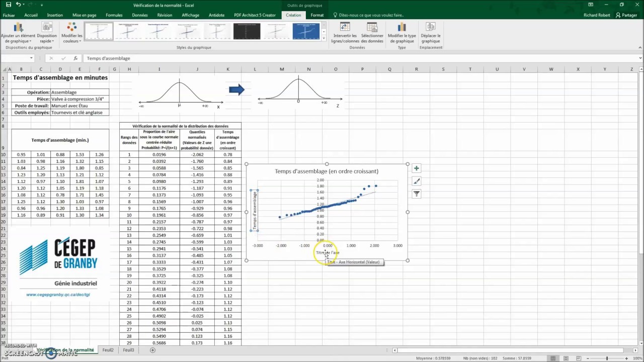Open the Antidote tab
This screenshot has width=644, height=362.
pyautogui.click(x=217, y=15)
